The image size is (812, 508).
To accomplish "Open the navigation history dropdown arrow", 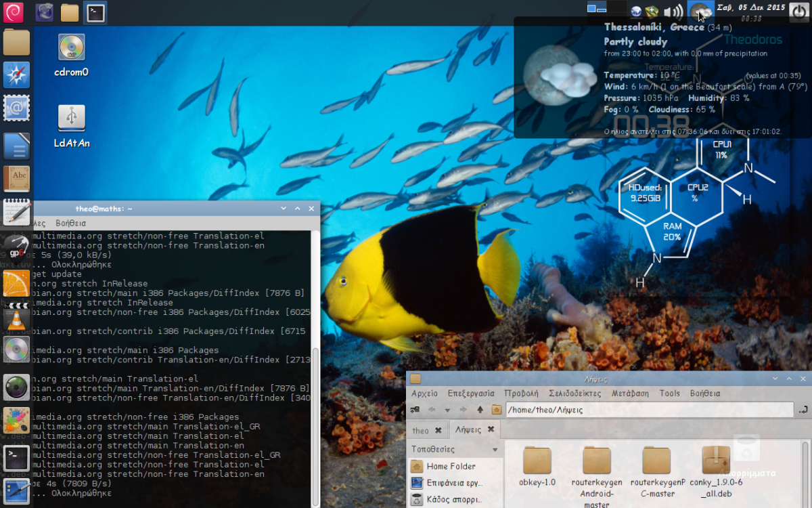I will click(x=447, y=410).
